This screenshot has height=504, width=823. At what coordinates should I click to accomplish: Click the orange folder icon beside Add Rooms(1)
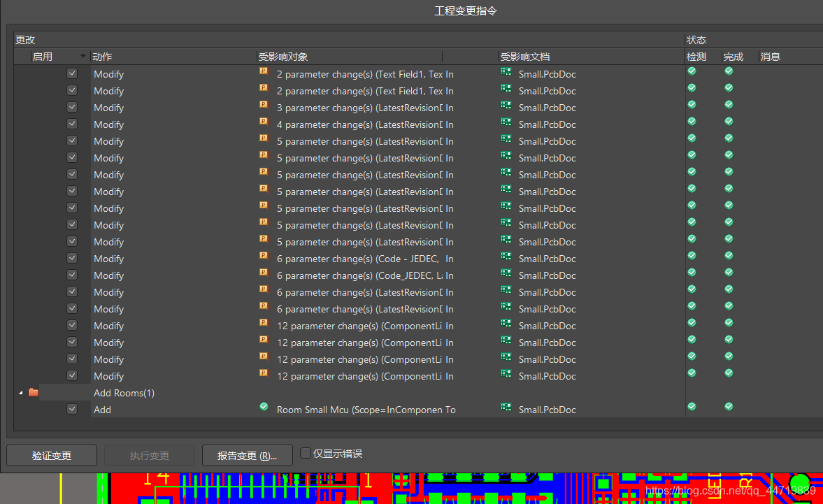coord(34,393)
